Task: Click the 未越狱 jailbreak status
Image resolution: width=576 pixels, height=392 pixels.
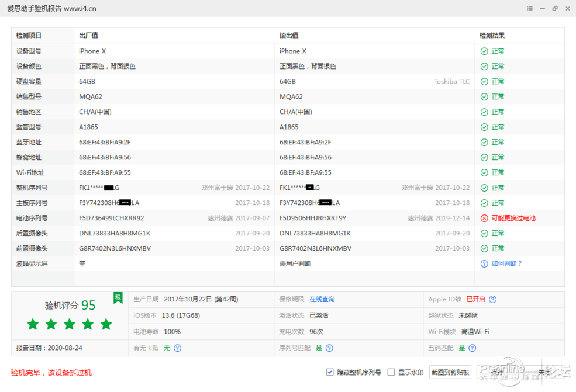Action: tap(468, 315)
